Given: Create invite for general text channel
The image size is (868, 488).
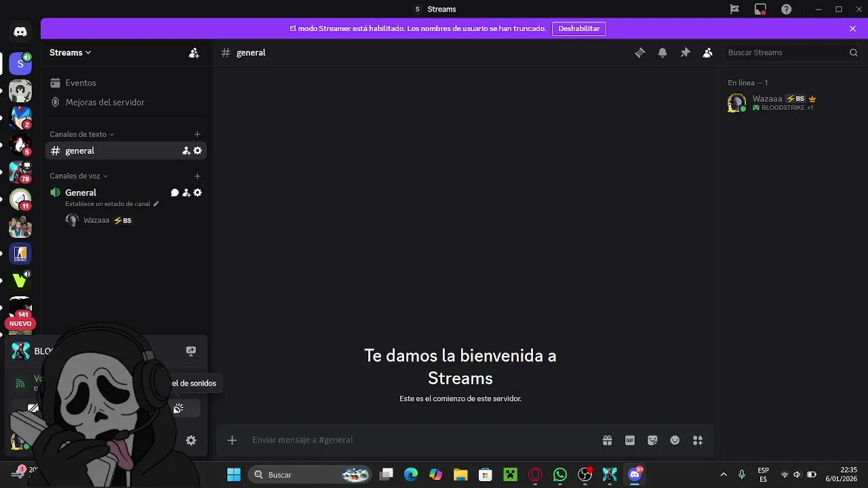Looking at the screenshot, I should pos(186,151).
